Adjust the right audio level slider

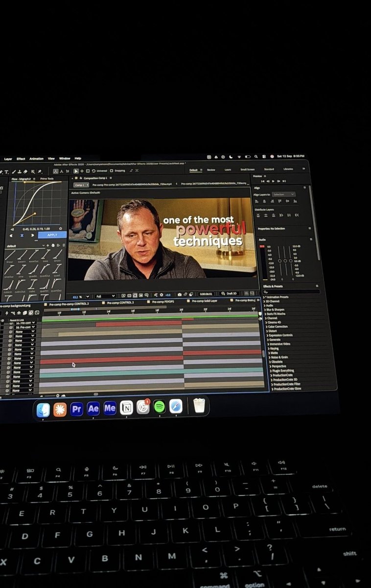click(291, 260)
